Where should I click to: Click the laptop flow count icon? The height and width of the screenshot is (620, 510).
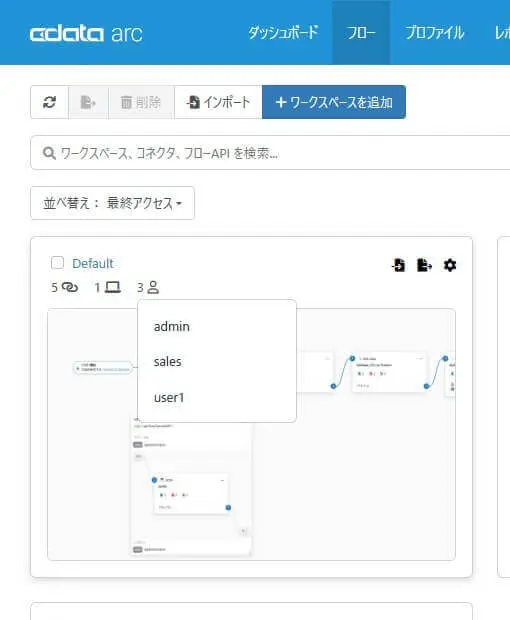coord(113,287)
